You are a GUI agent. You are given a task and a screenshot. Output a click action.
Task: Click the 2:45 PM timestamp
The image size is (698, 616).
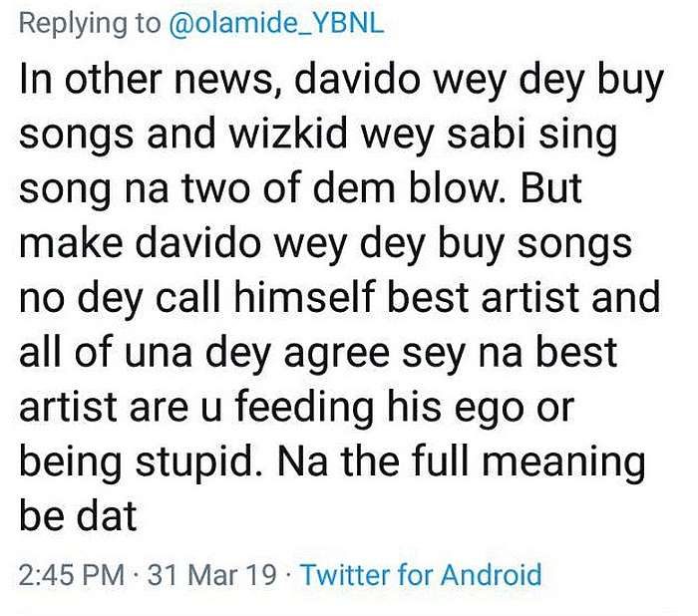pos(72,575)
